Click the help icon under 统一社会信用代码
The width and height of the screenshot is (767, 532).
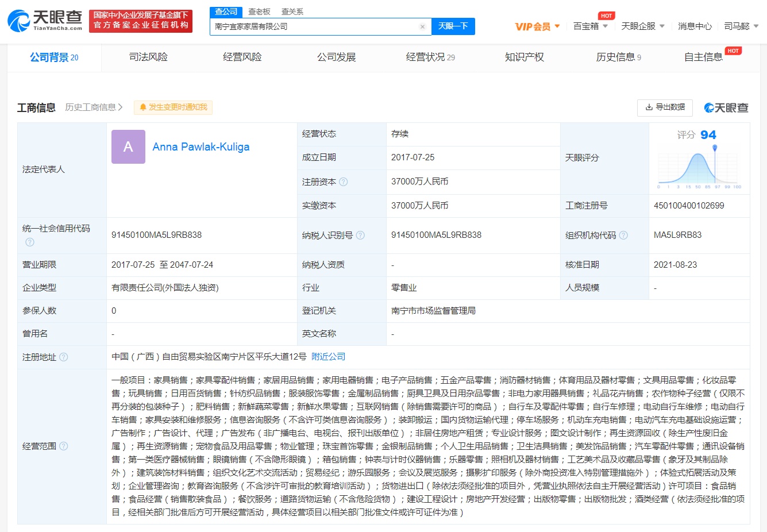tap(30, 242)
